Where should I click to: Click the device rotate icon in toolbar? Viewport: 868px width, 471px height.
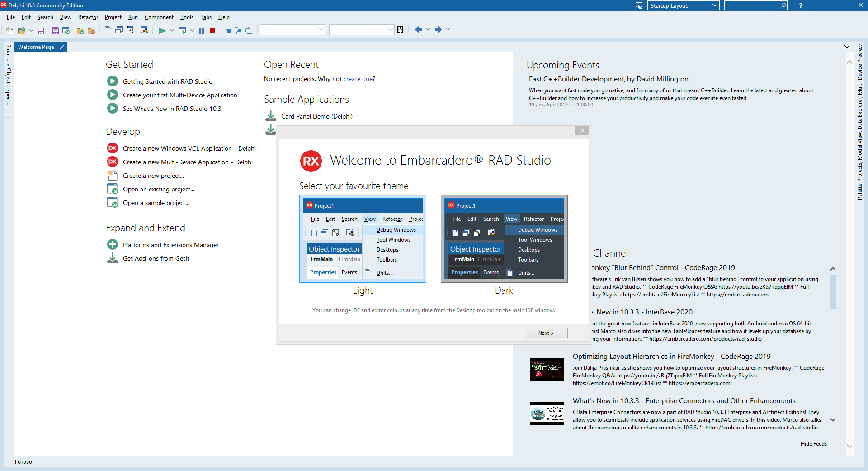[400, 29]
